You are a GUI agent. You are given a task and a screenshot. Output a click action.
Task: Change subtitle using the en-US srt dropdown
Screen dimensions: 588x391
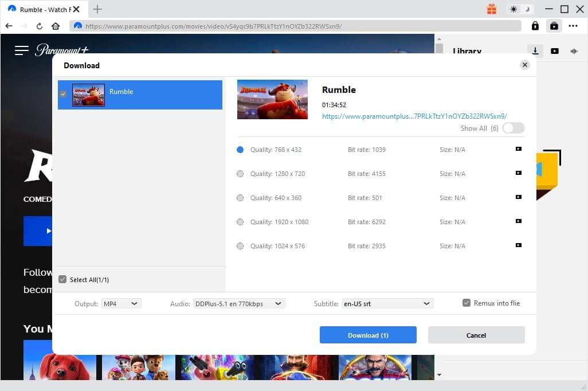[387, 303]
